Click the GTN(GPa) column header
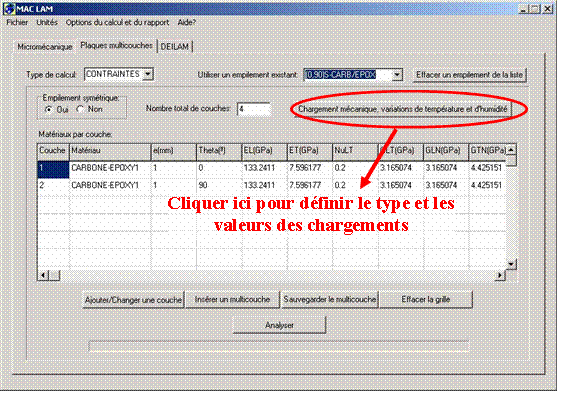This screenshot has width=576, height=397. click(x=487, y=151)
